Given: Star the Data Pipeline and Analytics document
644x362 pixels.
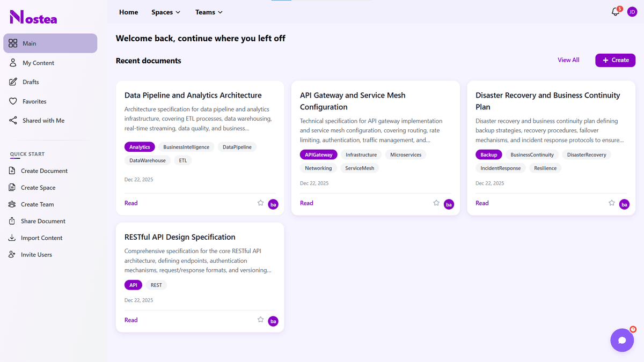Looking at the screenshot, I should tap(260, 203).
